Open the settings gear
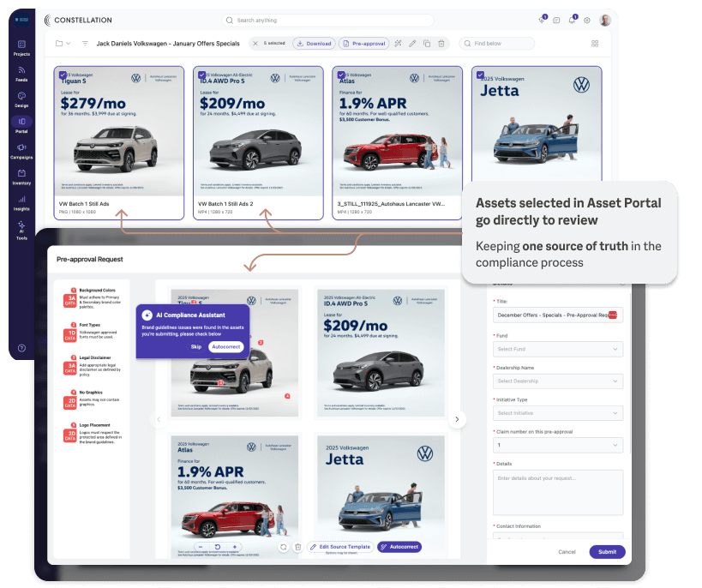This screenshot has height=588, width=702. coord(587,21)
